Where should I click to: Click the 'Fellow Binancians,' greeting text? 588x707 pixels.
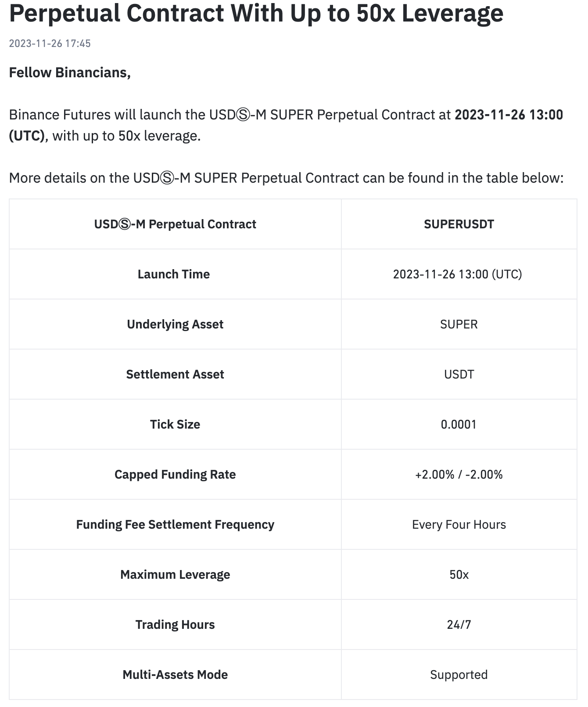[70, 72]
